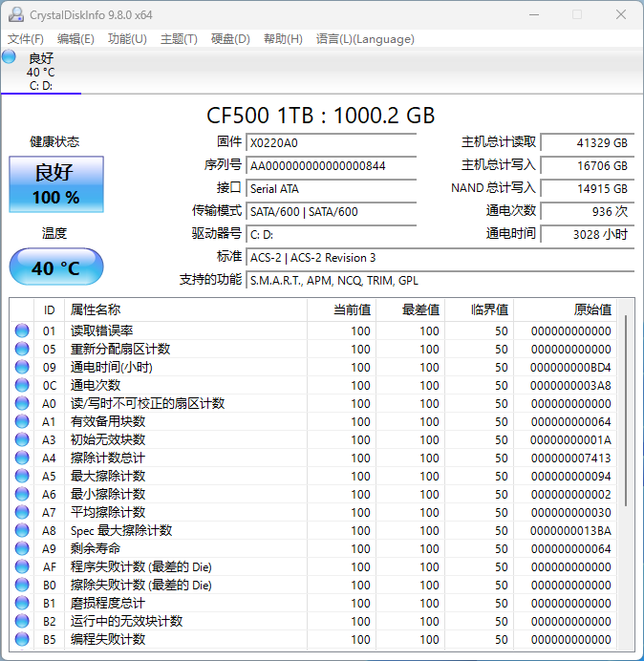Click the disk status orb icon at top

pyautogui.click(x=9, y=57)
